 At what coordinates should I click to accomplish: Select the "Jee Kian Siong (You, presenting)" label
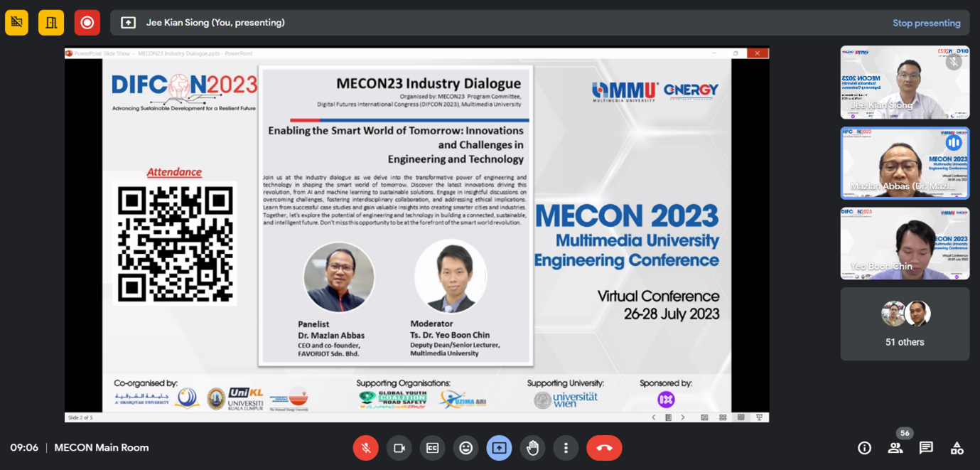click(215, 23)
